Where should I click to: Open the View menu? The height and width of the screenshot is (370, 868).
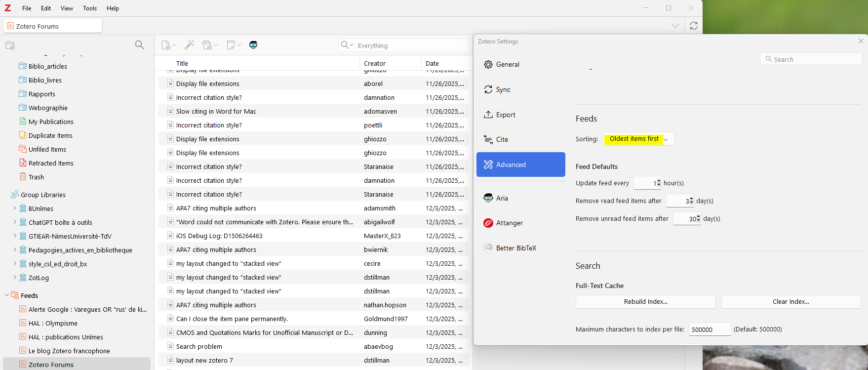[x=67, y=8]
